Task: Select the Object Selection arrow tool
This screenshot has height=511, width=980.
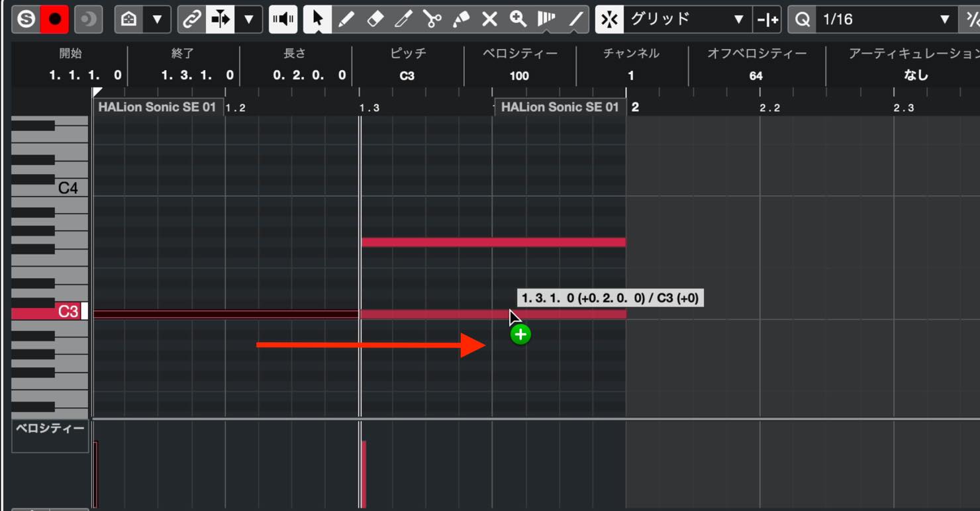Action: (x=318, y=19)
